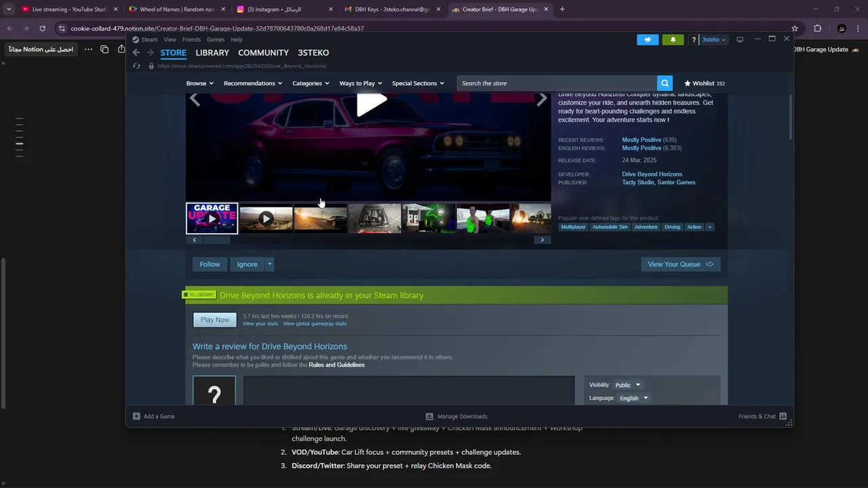
Task: Show next media with right arrow
Action: (x=541, y=100)
